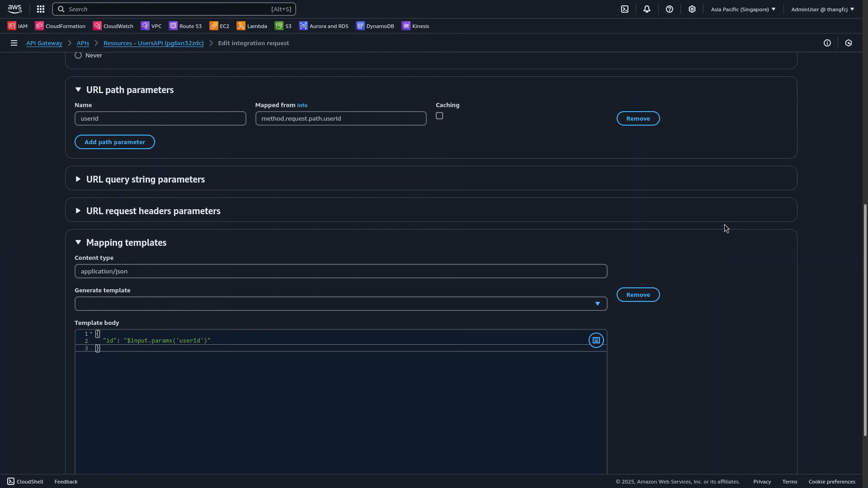Open template editor preferences icon
Image resolution: width=868 pixels, height=488 pixels.
tap(596, 340)
